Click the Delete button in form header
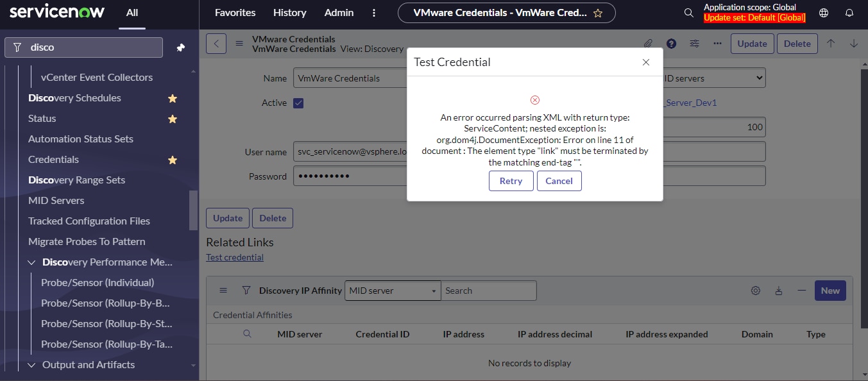Viewport: 868px width, 381px height. [x=797, y=44]
